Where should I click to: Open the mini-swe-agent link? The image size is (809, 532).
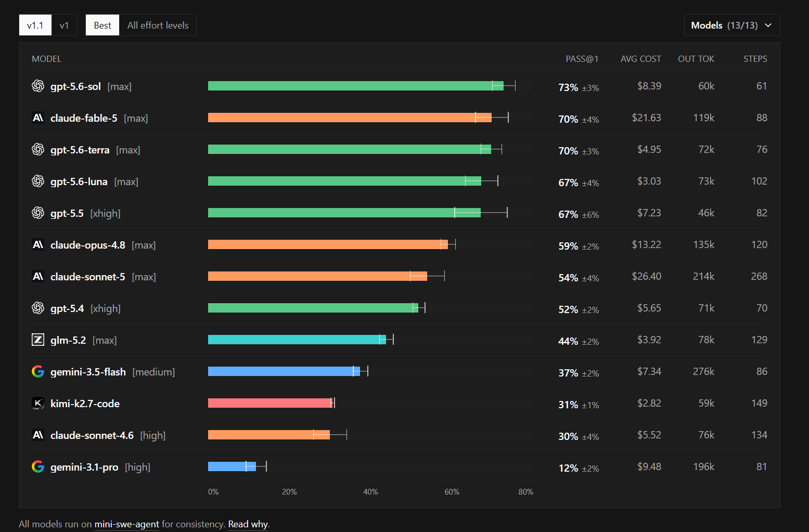point(127,524)
